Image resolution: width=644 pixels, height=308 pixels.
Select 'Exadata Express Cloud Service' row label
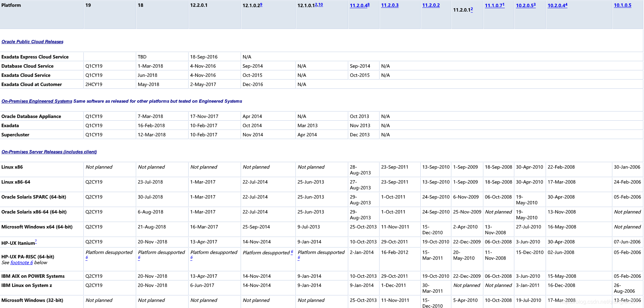pyautogui.click(x=35, y=57)
